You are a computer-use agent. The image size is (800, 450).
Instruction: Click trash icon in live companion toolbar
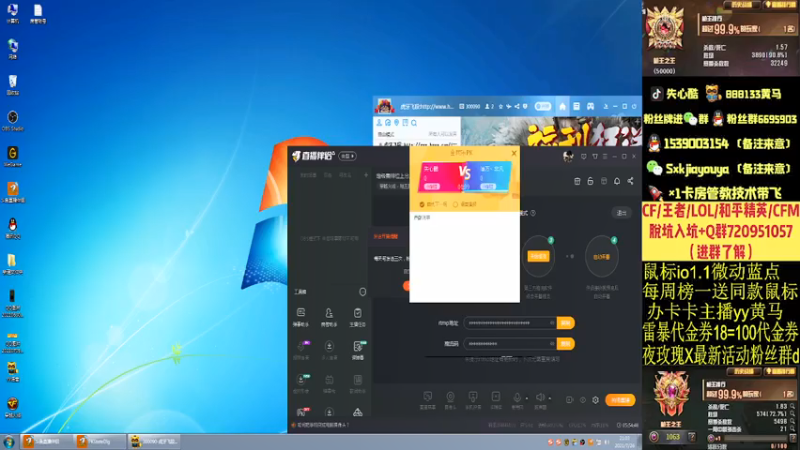tap(577, 181)
